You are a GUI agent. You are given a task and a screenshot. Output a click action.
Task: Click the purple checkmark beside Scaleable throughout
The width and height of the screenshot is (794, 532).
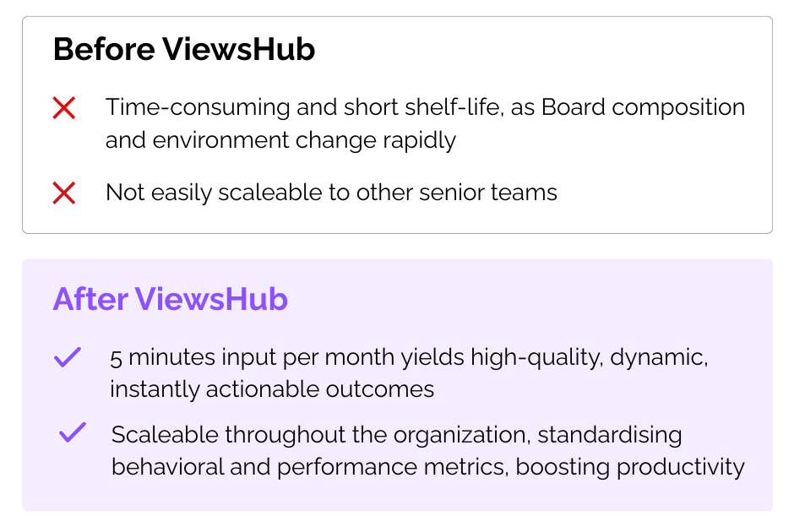[73, 432]
